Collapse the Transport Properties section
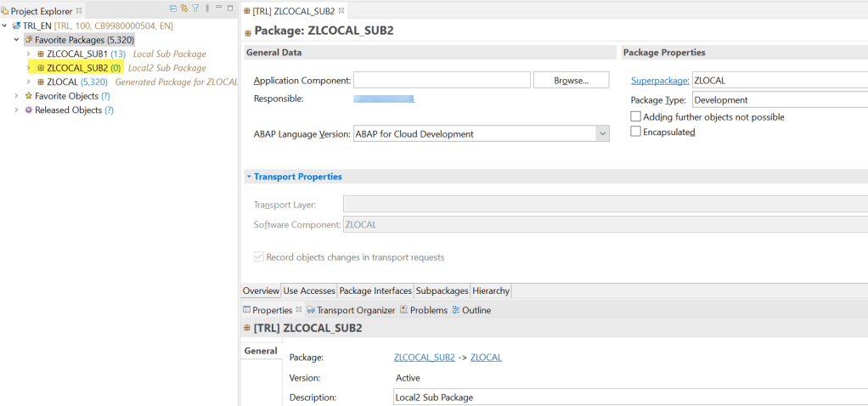 click(249, 177)
